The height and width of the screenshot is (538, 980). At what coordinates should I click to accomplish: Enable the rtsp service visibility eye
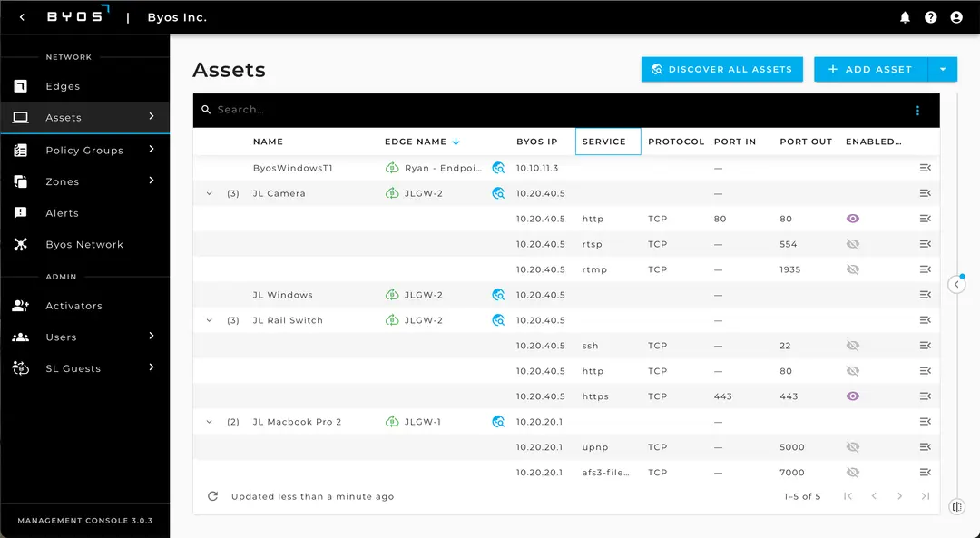click(852, 244)
